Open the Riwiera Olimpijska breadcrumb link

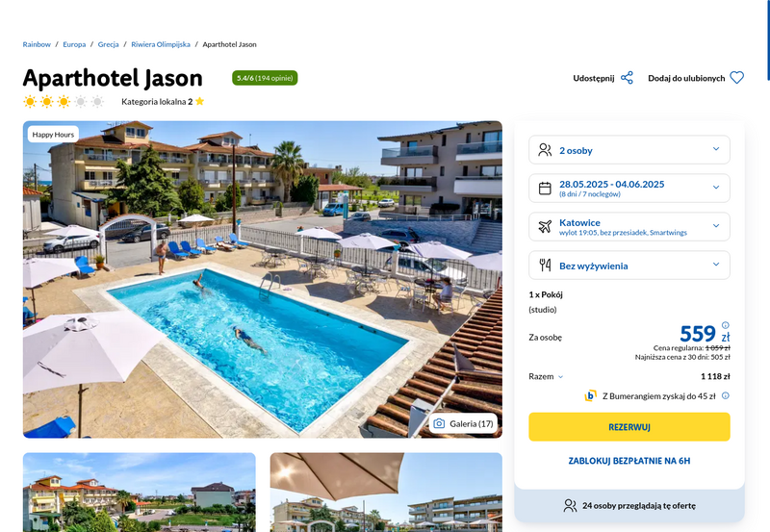tap(161, 44)
